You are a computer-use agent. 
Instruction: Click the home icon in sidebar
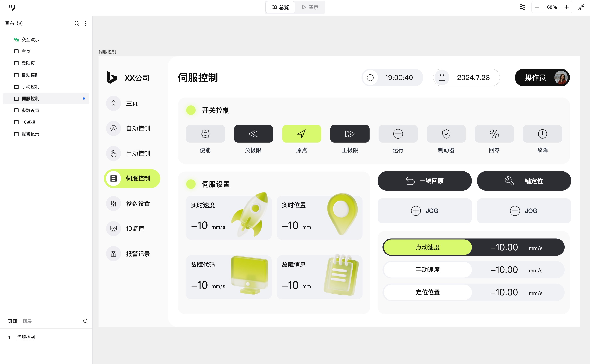tap(113, 103)
